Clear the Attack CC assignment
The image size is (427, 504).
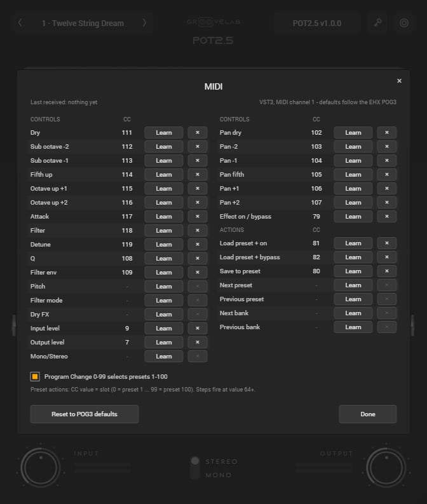pos(197,216)
